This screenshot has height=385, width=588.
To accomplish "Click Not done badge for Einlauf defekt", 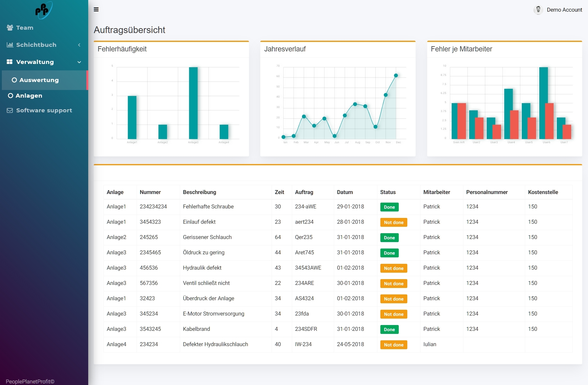I will [394, 222].
